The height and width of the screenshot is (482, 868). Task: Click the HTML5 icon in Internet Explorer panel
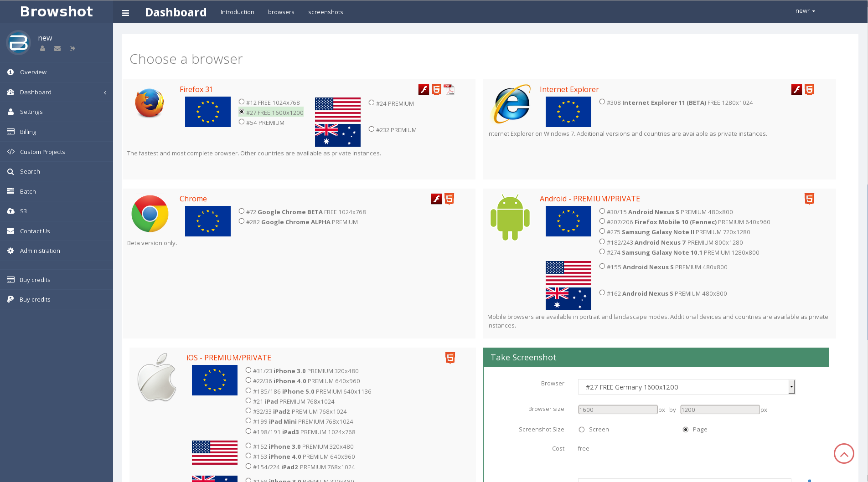point(810,90)
